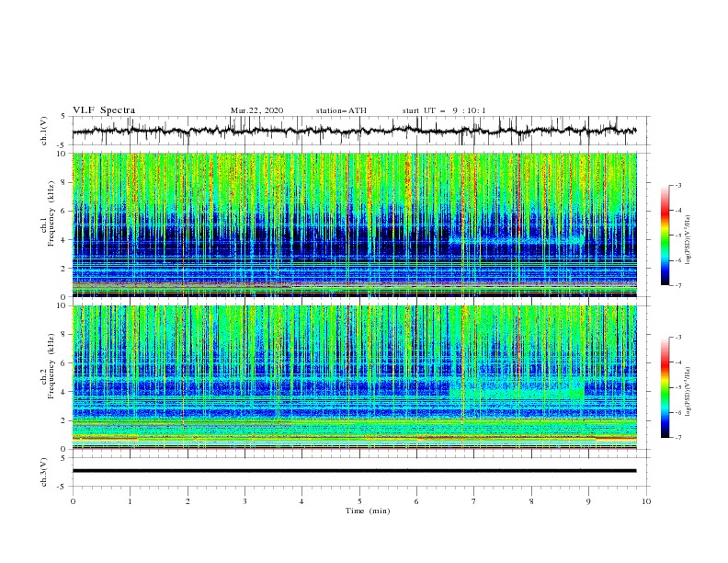Click the 'Time (min)' axis label
This screenshot has width=728, height=563.
click(x=368, y=511)
